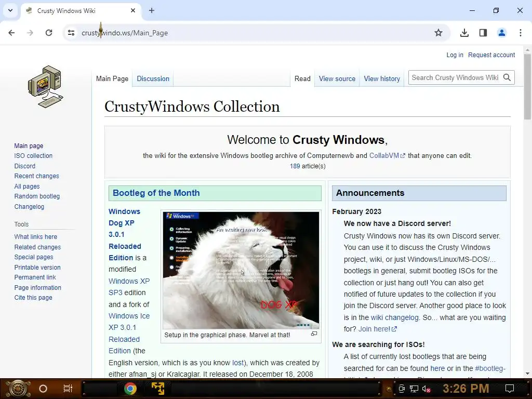
Task: Enlarge the Dog XP setup image
Action: point(314,334)
